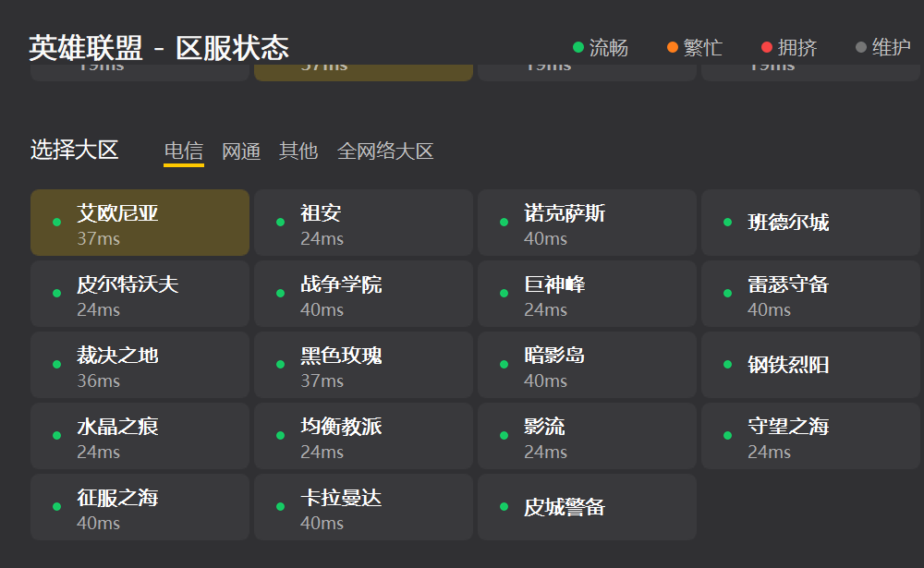Screen dimensions: 924x568
Task: Choose the 皮尔特沃夫 server card
Action: [x=140, y=294]
